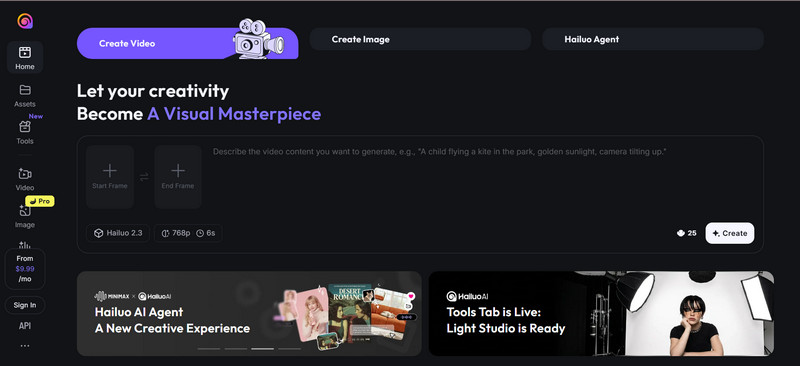Click the Create button
Image resolution: width=800 pixels, height=366 pixels.
click(730, 233)
